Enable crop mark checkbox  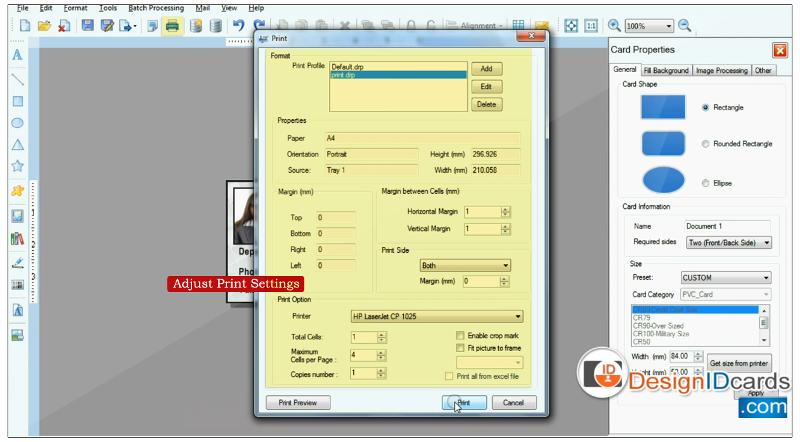(x=460, y=335)
